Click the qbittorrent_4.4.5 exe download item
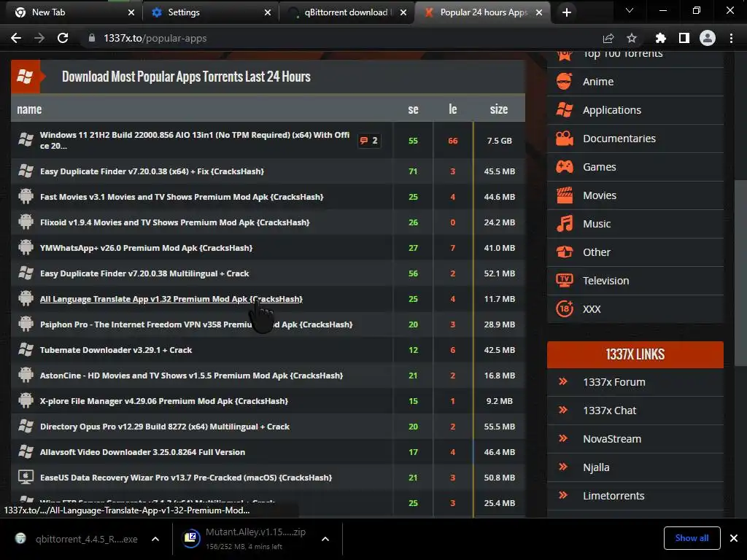 coord(86,539)
